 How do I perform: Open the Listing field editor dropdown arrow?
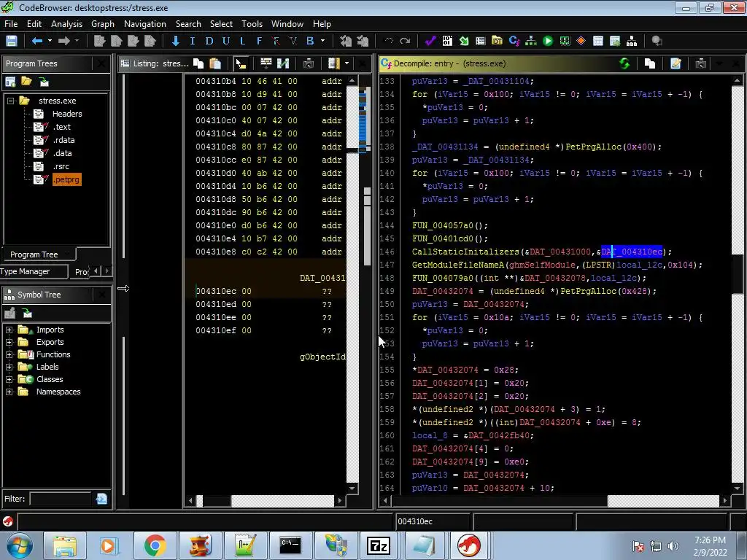point(347,63)
